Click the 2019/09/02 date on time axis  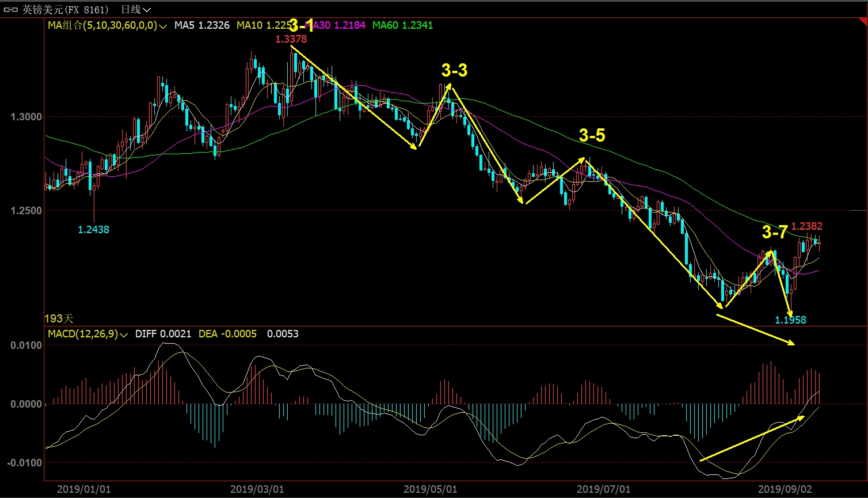(x=785, y=489)
